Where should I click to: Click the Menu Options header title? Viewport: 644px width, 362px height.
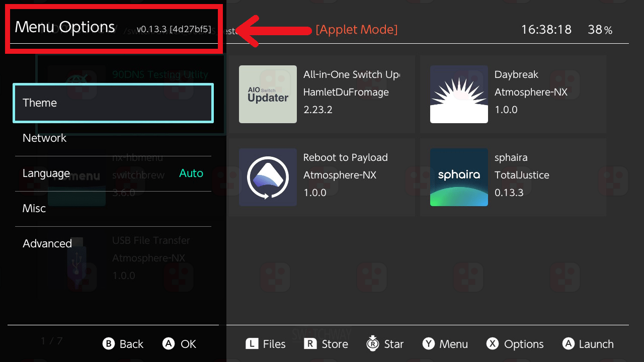65,27
